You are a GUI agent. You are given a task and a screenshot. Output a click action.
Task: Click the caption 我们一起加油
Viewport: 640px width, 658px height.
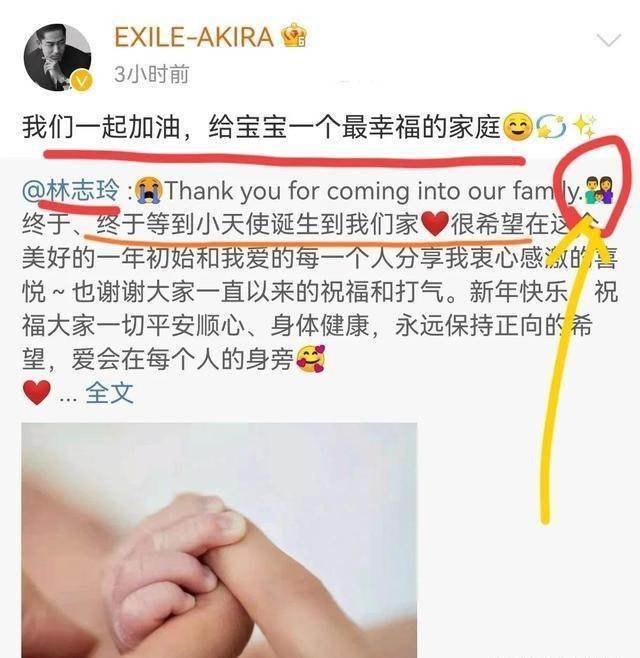point(101,128)
